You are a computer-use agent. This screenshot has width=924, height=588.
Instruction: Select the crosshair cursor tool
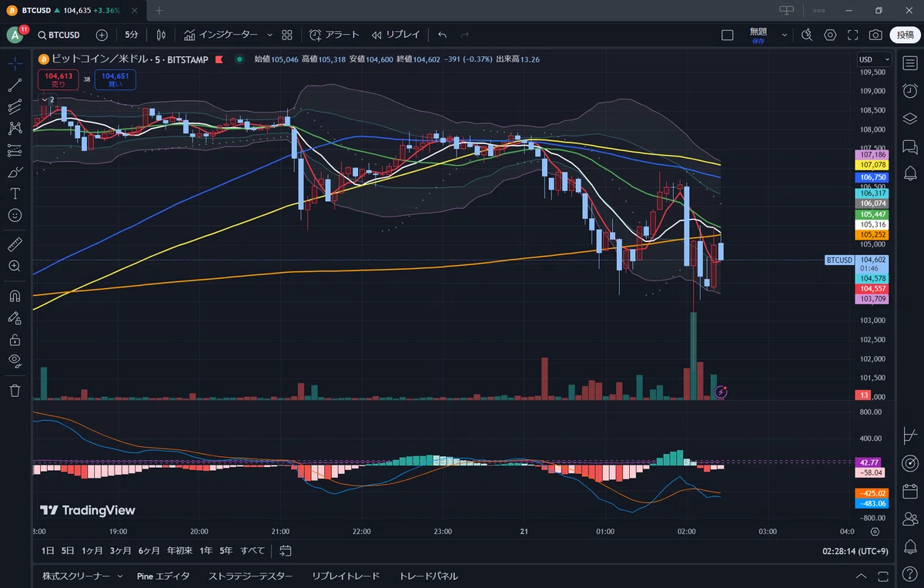15,63
